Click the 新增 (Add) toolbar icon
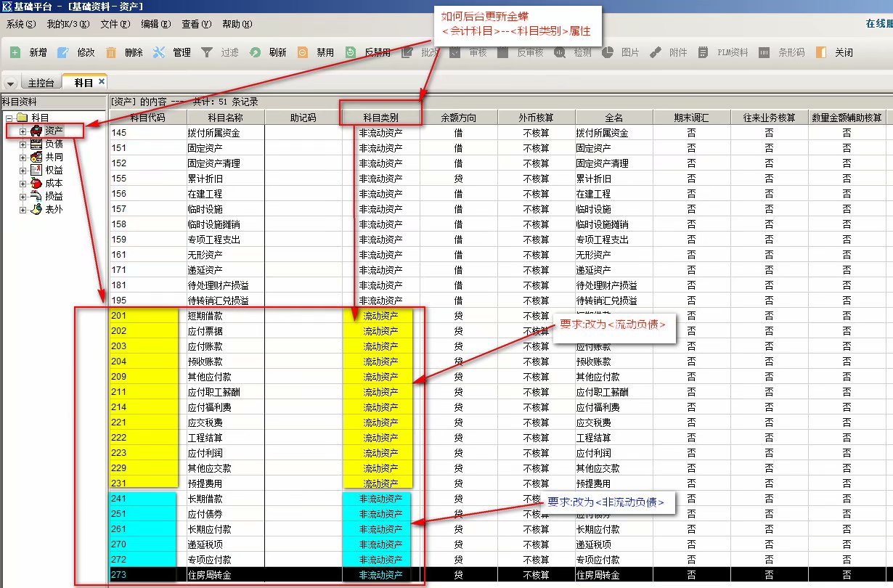Screen dimensions: 893x588 tap(15, 52)
